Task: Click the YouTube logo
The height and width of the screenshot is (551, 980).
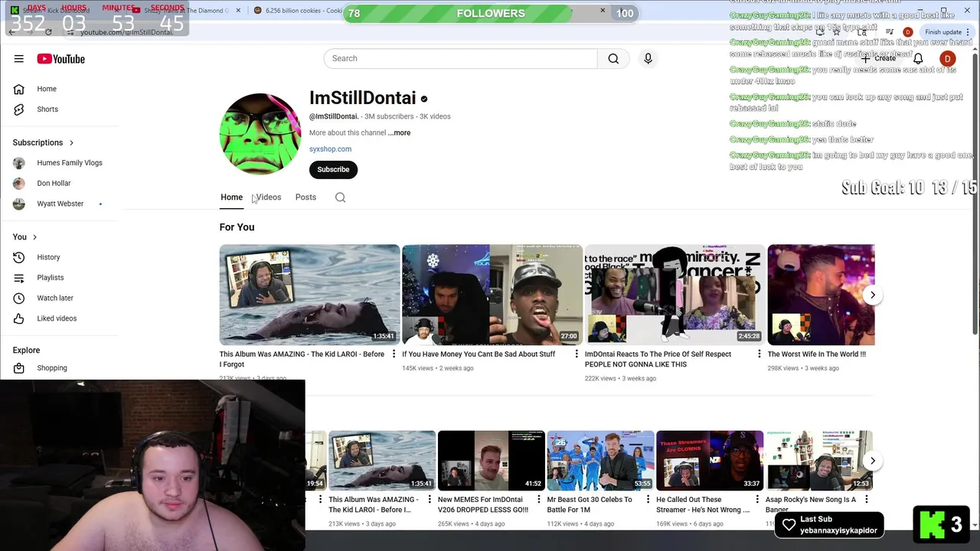Action: [x=60, y=59]
